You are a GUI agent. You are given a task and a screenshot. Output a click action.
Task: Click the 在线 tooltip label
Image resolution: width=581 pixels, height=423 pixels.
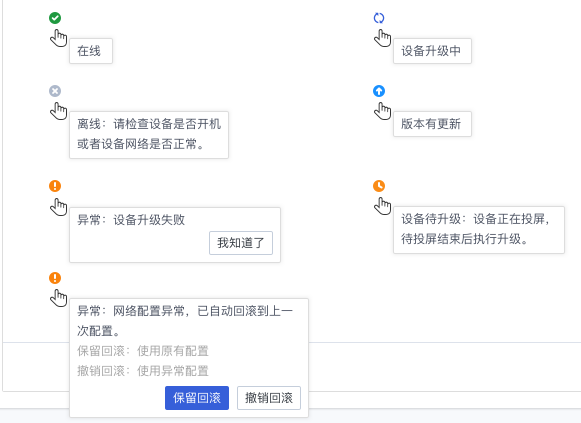[91, 51]
